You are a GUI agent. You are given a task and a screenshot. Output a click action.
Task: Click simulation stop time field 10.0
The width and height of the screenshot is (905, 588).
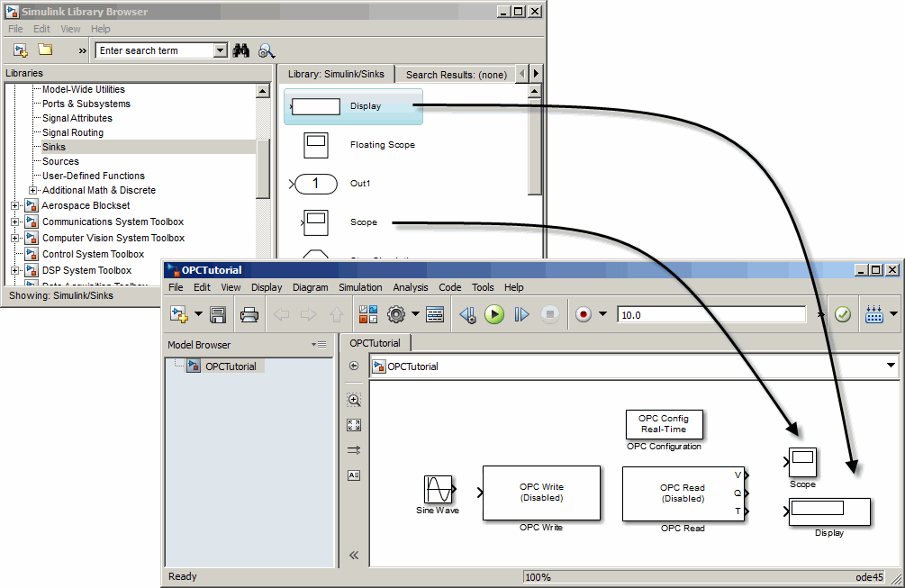711,315
